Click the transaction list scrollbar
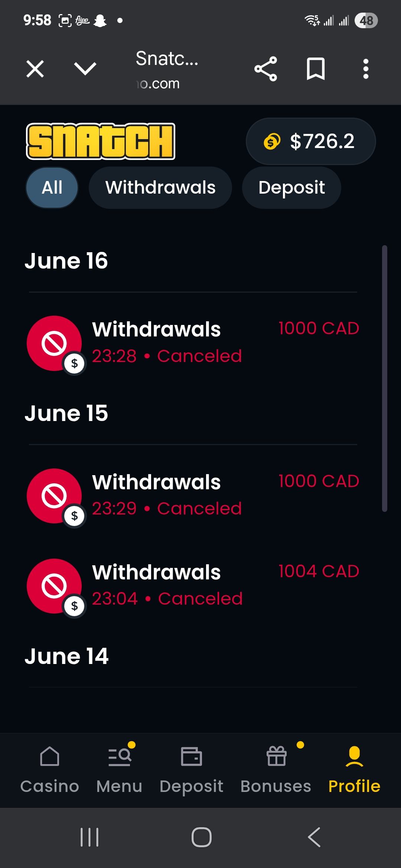 pos(385,378)
